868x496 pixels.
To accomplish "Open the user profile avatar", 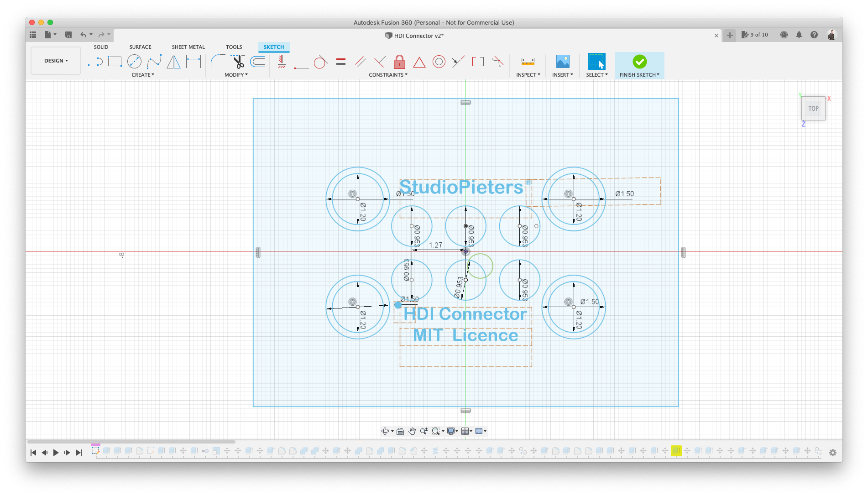I will click(x=831, y=35).
